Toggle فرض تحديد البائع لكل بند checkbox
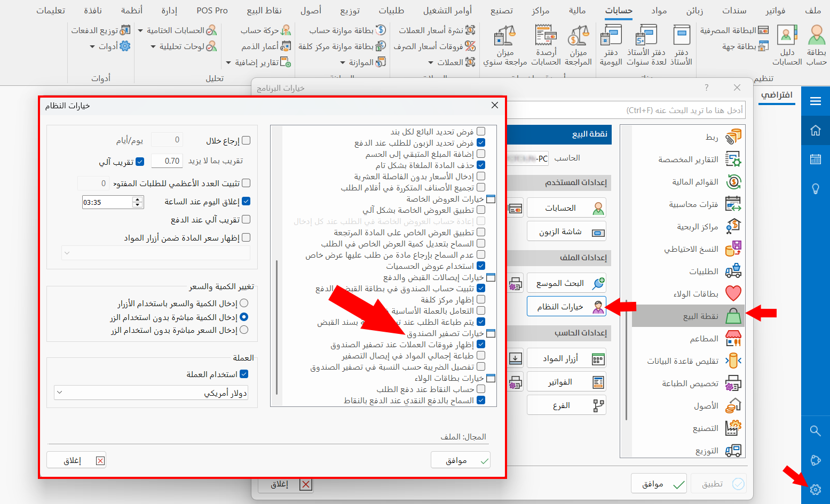Image resolution: width=830 pixels, height=504 pixels. click(x=481, y=131)
